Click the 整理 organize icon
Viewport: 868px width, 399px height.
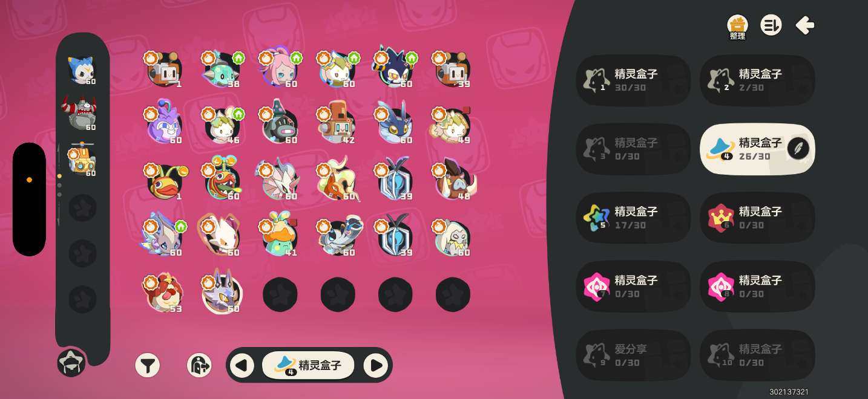click(737, 27)
